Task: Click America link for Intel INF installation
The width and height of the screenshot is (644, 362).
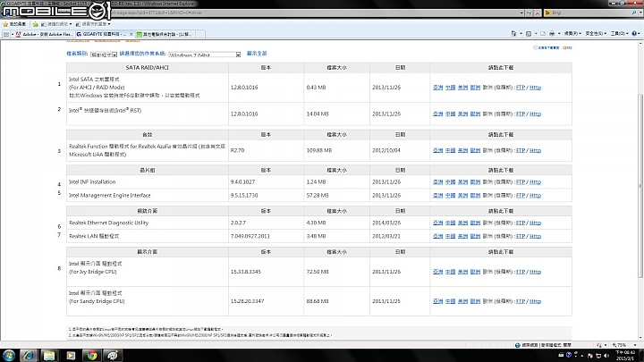Action: point(462,182)
